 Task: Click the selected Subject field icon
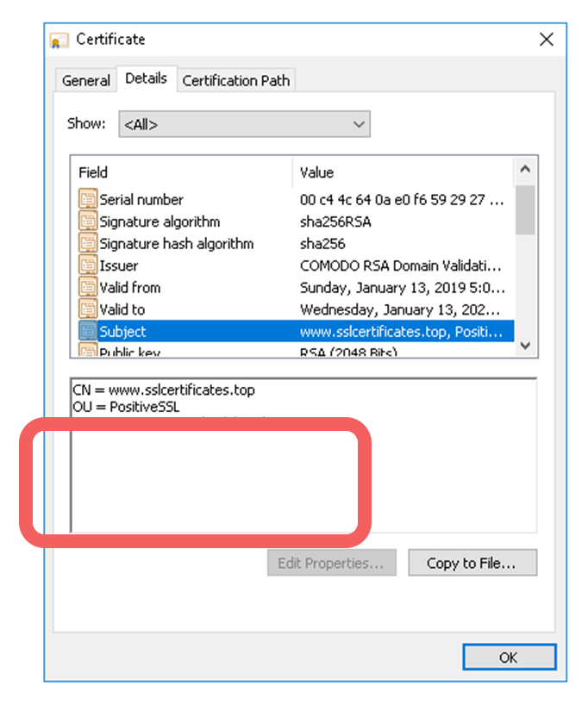click(88, 332)
